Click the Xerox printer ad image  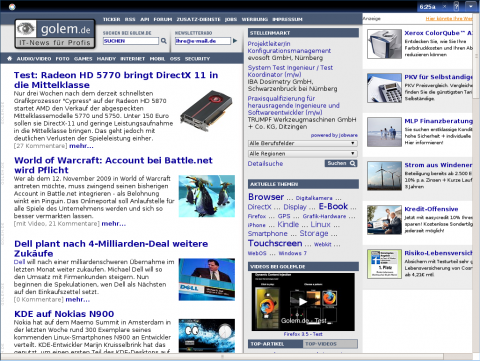click(x=384, y=44)
